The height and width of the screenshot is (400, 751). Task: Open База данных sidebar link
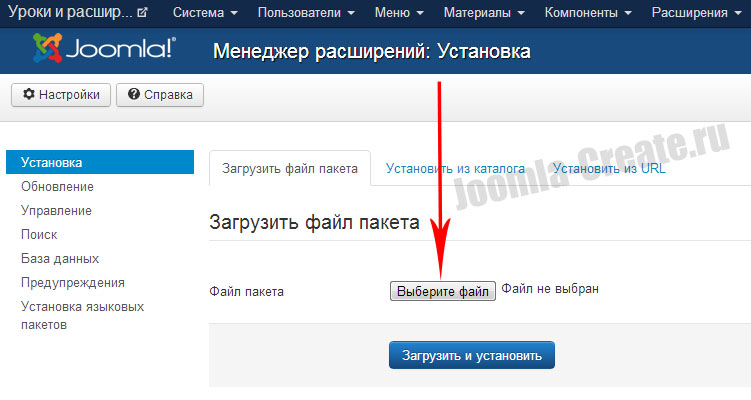[x=60, y=259]
